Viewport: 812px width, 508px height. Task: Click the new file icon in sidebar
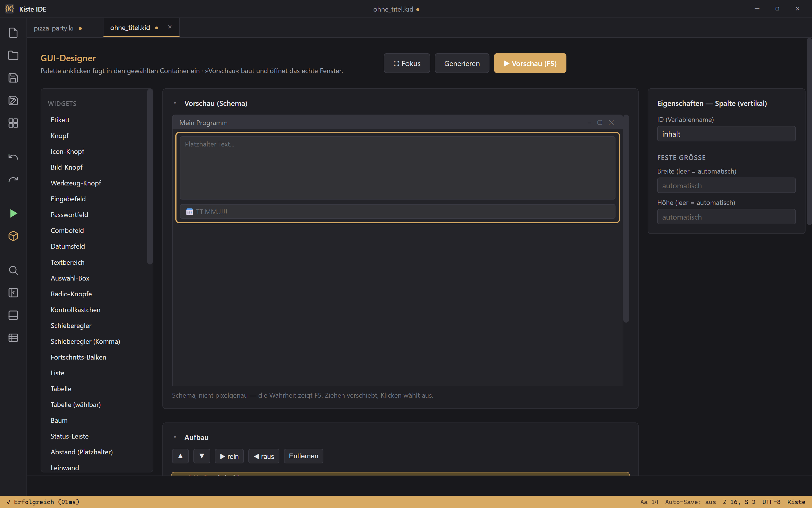[13, 32]
